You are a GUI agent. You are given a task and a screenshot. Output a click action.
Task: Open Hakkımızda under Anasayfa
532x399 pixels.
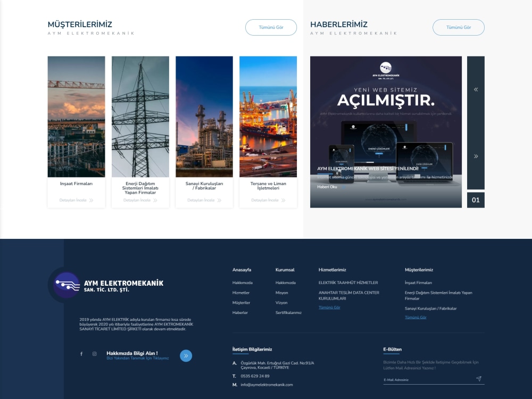(242, 282)
